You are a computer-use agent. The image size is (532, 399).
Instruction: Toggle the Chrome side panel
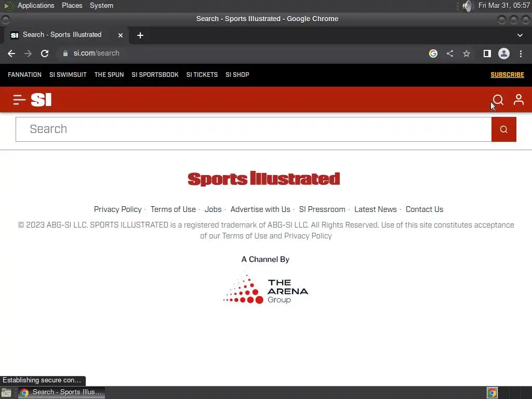tap(487, 54)
